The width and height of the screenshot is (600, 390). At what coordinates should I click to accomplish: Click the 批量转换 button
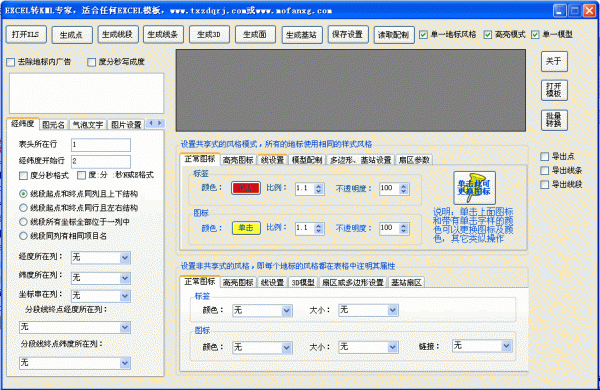554,120
